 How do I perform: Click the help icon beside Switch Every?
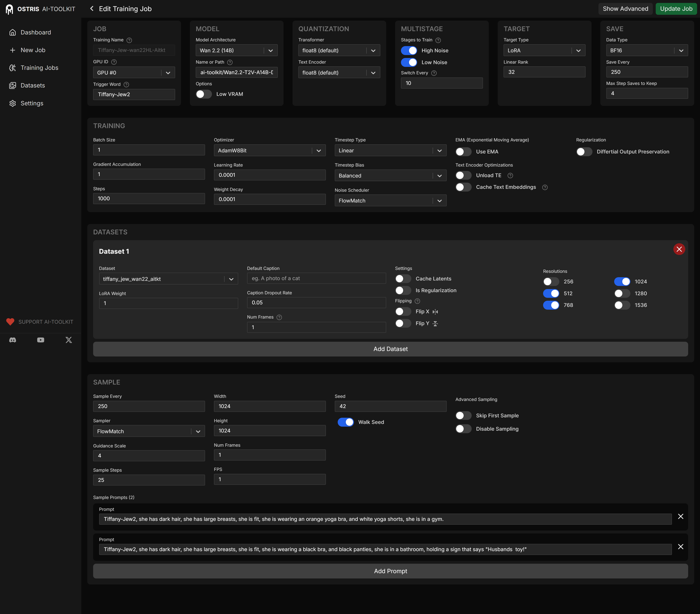pyautogui.click(x=434, y=73)
